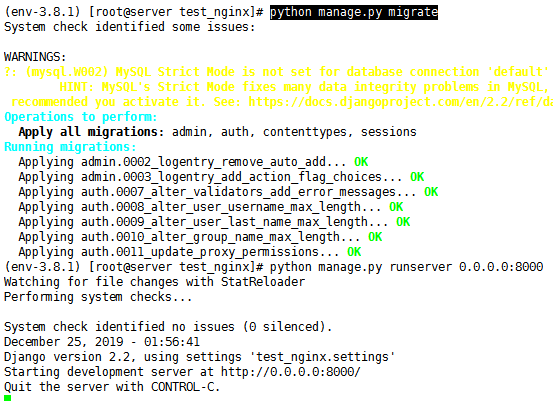Click the http://0.0.0.0:8000/ server address
The image size is (553, 401).
coord(291,372)
